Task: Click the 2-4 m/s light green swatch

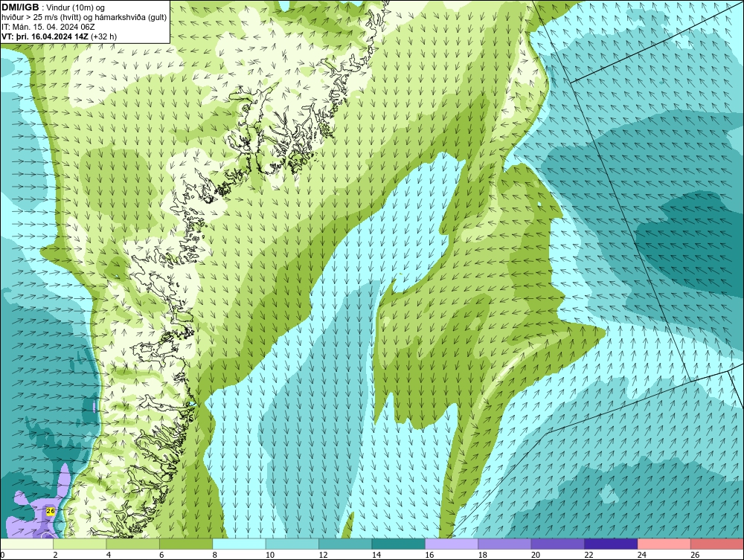Action: [x=80, y=544]
